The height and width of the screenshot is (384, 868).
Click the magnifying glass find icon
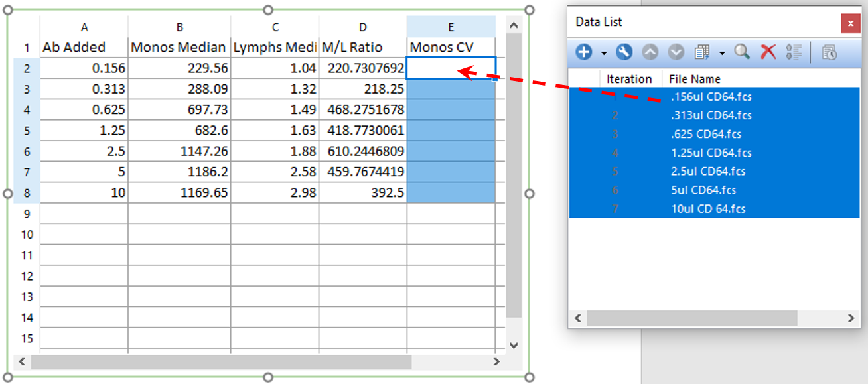(x=742, y=52)
